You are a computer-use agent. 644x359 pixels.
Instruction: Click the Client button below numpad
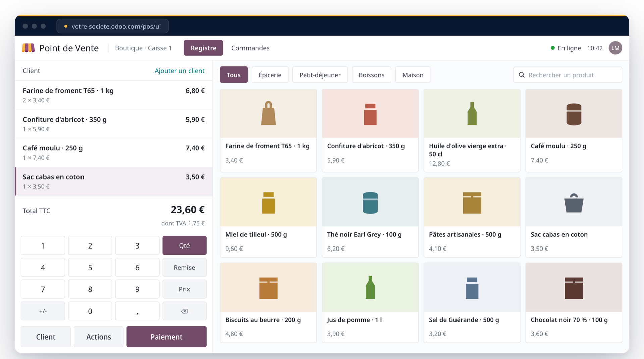coord(46,336)
